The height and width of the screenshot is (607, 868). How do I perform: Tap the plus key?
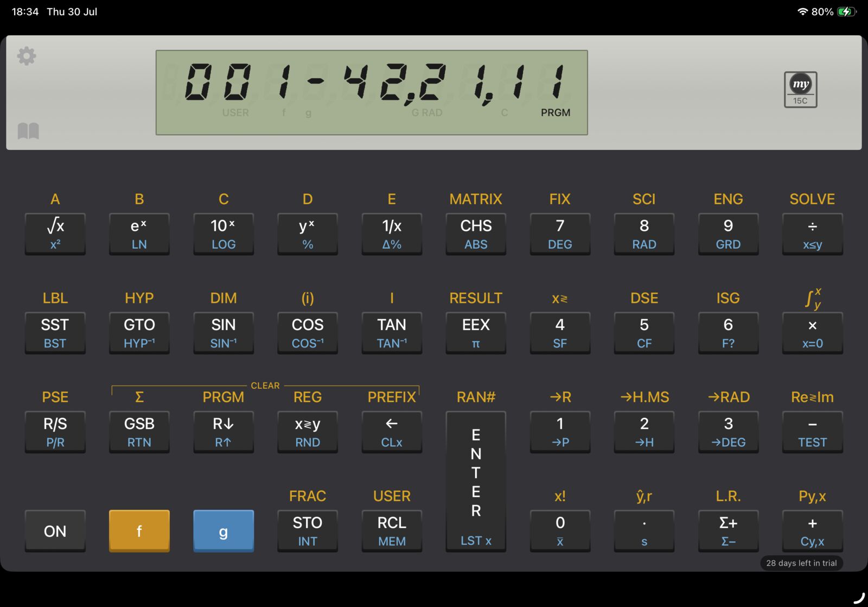pos(812,531)
